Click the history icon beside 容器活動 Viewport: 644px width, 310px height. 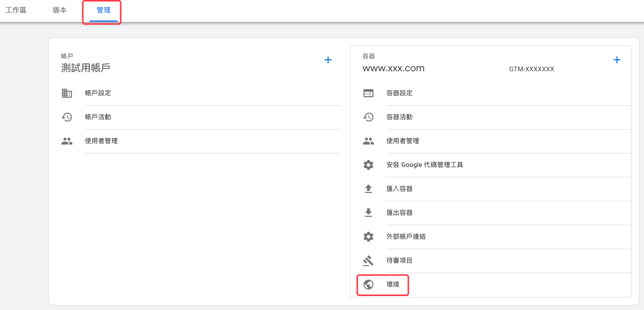pyautogui.click(x=368, y=117)
